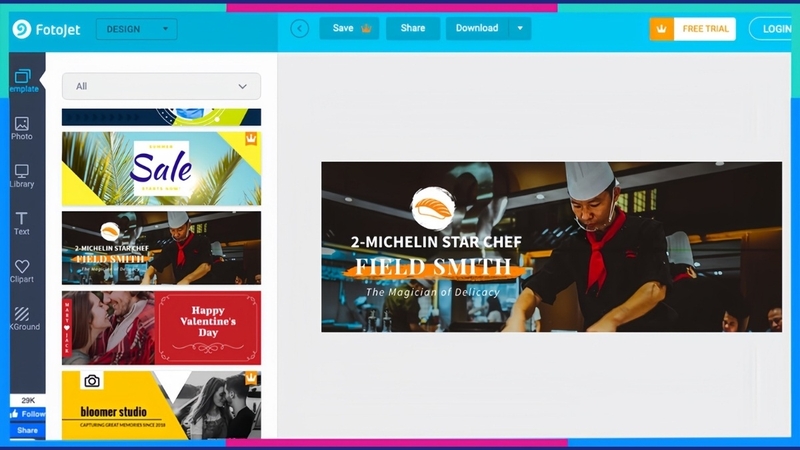Image resolution: width=800 pixels, height=450 pixels.
Task: Open the Share options
Action: tap(413, 29)
